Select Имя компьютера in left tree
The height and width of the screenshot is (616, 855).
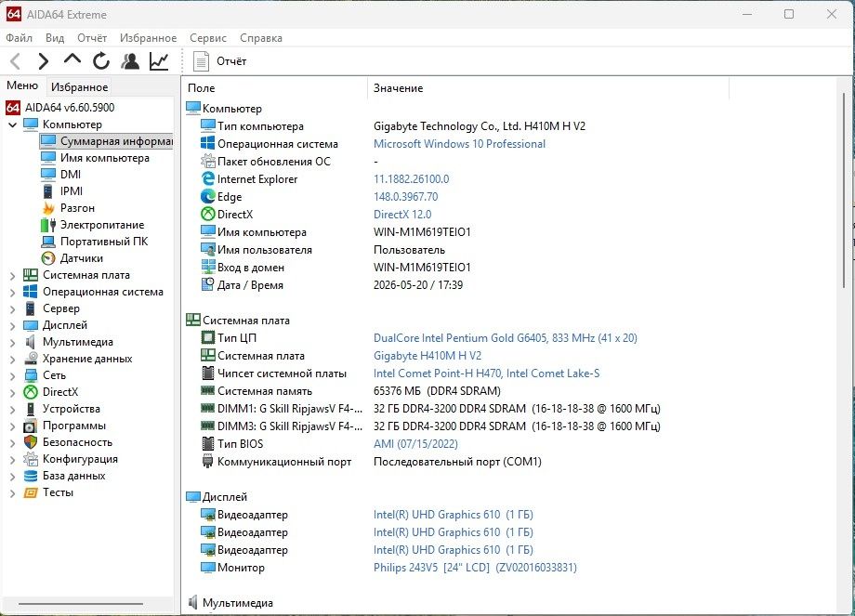105,158
